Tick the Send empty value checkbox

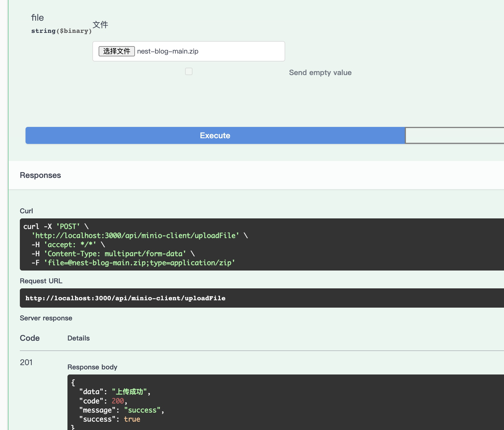pyautogui.click(x=189, y=71)
